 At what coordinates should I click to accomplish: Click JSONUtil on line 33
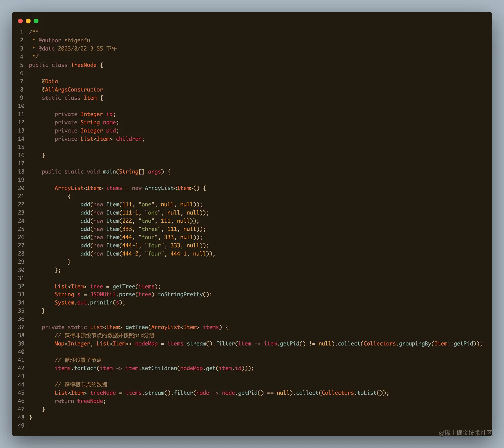point(103,294)
